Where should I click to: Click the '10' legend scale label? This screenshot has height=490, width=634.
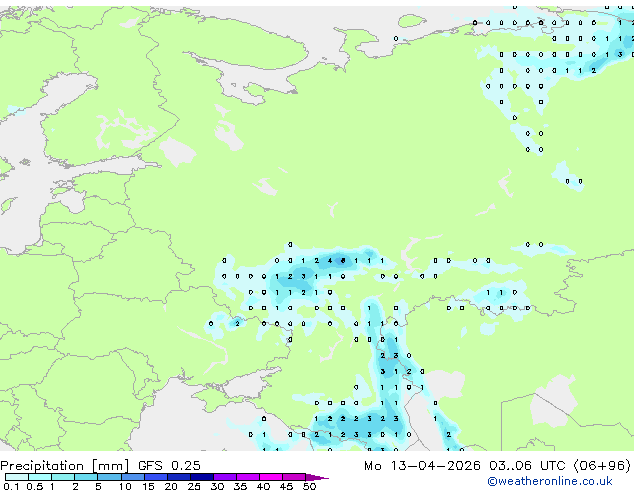[125, 486]
